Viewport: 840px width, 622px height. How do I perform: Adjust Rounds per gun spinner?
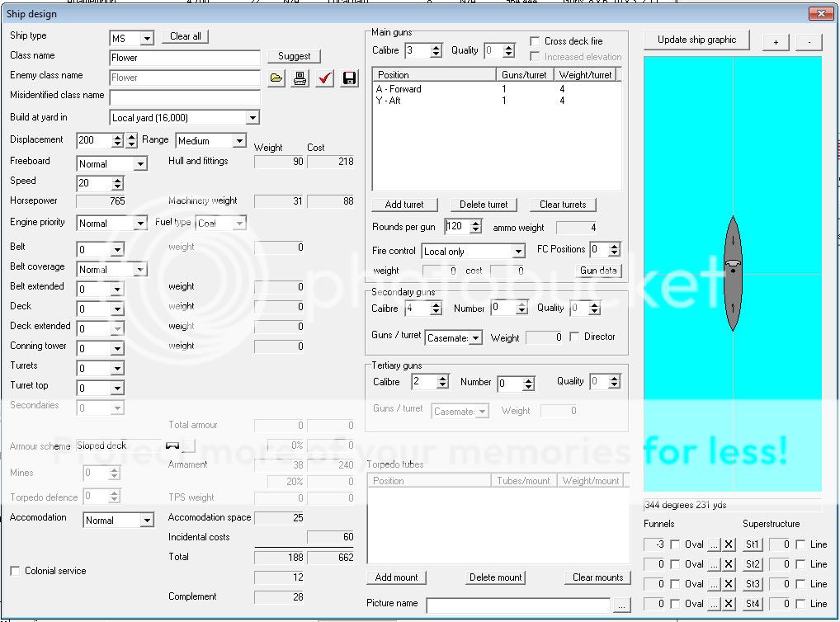point(476,227)
